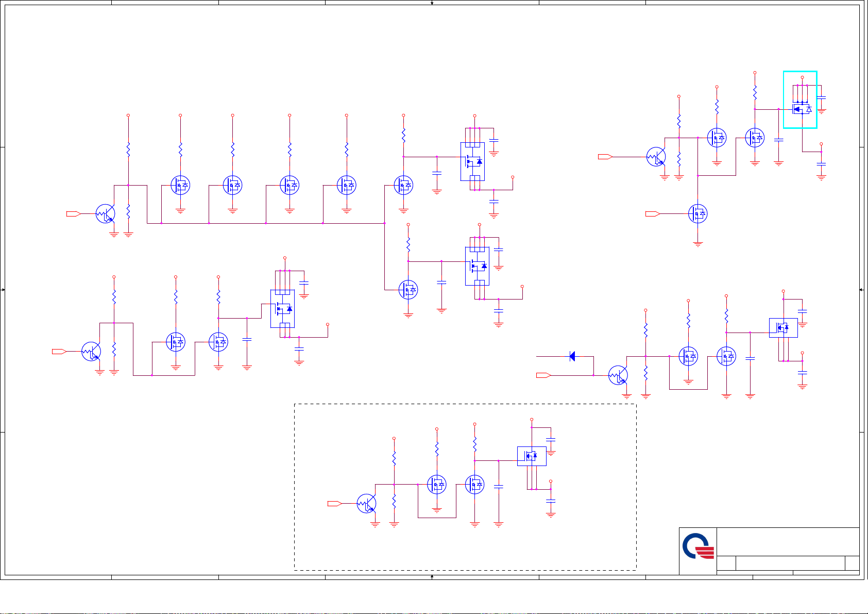Select the transistor inside the dashed box
This screenshot has width=868, height=614.
pos(366,504)
